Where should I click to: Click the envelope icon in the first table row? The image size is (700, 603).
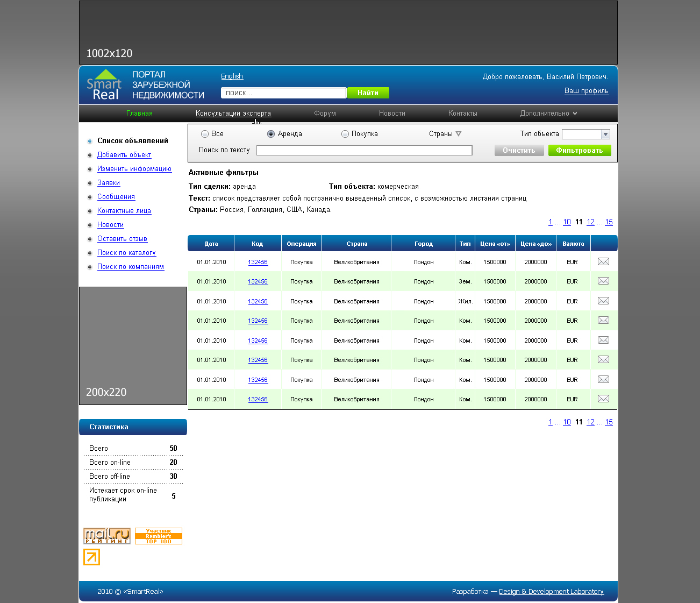pyautogui.click(x=603, y=262)
